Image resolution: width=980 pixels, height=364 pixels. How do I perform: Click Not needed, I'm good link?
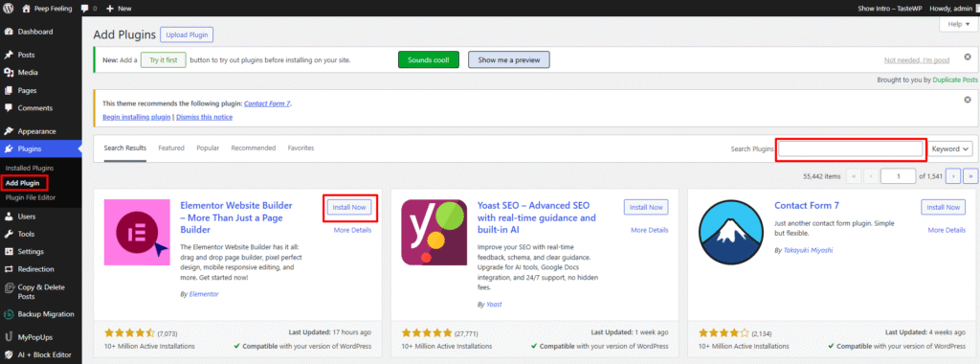[x=917, y=60]
